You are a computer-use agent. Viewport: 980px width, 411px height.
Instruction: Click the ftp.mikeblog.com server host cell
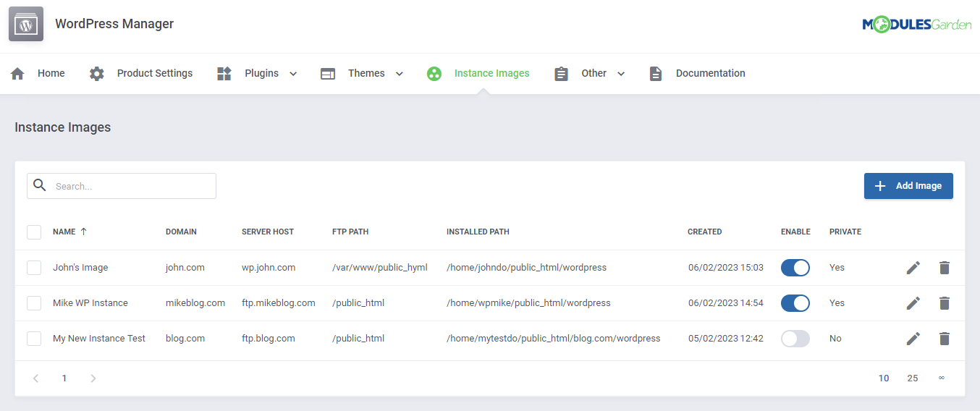[279, 303]
